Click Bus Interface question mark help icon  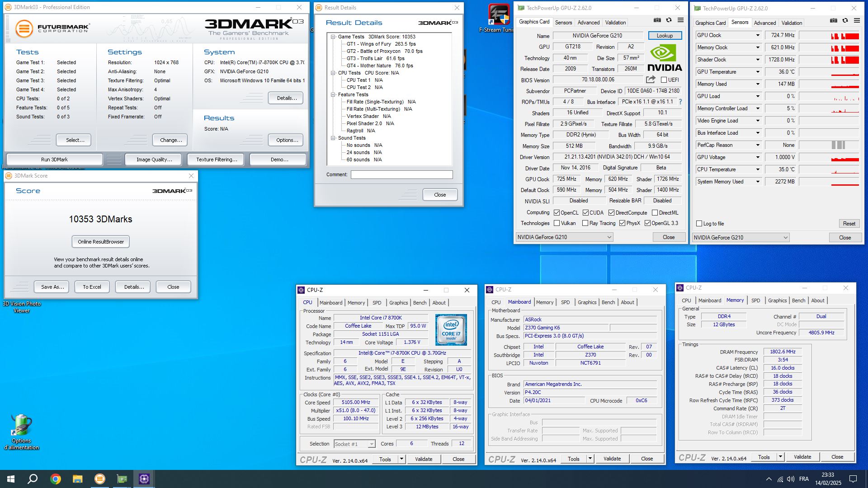(680, 102)
